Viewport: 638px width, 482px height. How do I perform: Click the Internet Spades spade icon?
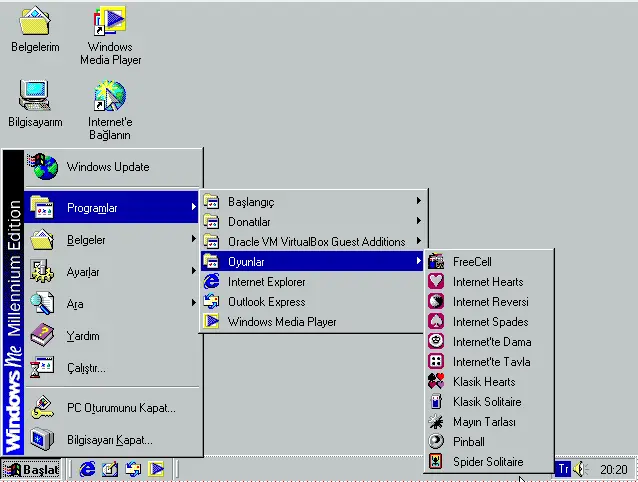436,321
